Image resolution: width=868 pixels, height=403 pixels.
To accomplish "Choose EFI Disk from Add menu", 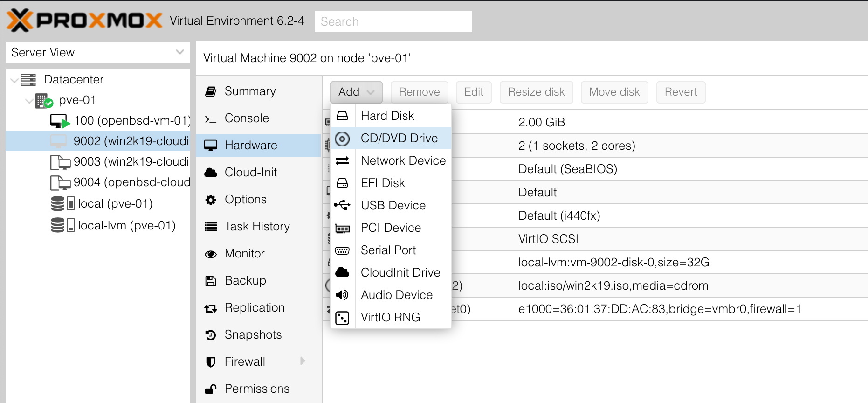I will [391, 183].
